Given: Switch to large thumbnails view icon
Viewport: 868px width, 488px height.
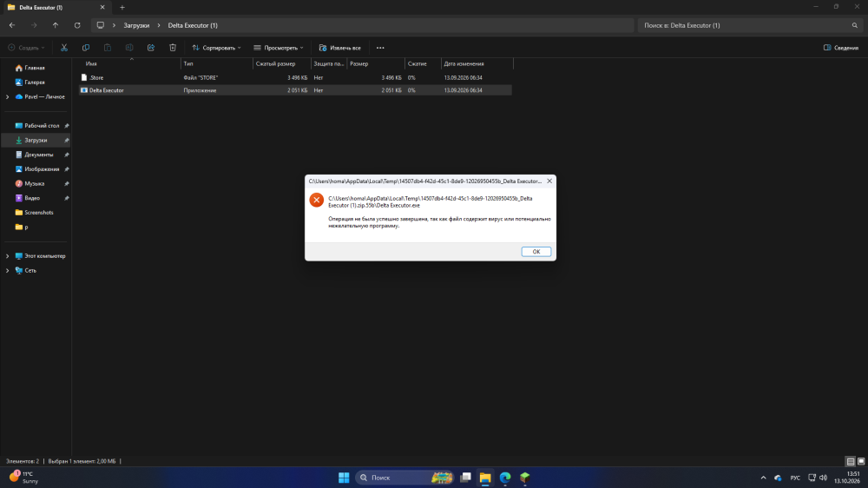Looking at the screenshot, I should click(861, 461).
